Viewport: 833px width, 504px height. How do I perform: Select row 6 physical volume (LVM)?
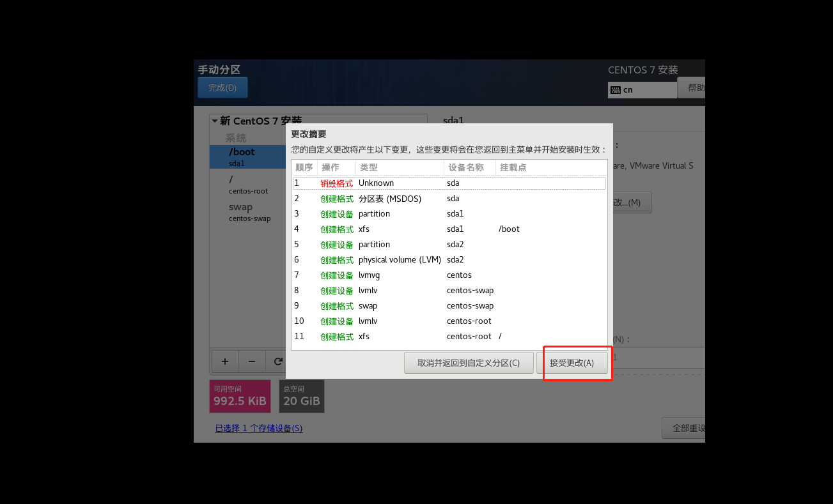click(x=449, y=260)
